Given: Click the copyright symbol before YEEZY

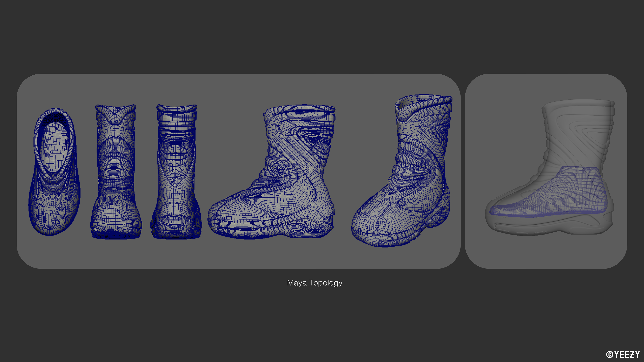Looking at the screenshot, I should click(609, 354).
